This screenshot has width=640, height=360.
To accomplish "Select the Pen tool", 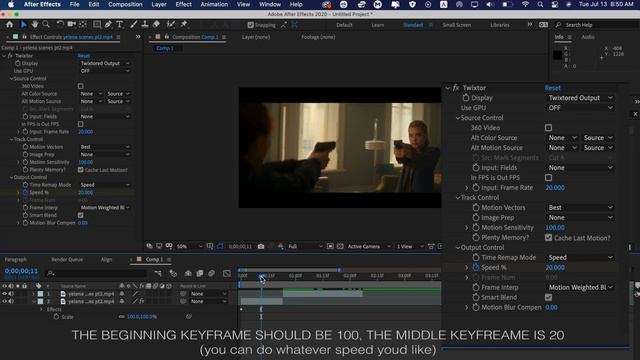I will click(108, 24).
